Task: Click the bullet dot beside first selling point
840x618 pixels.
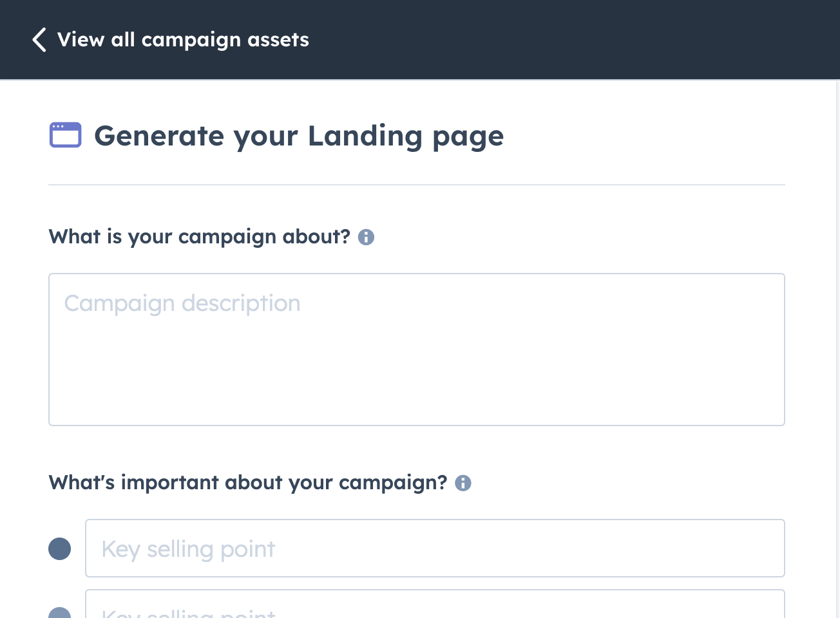Action: click(60, 548)
